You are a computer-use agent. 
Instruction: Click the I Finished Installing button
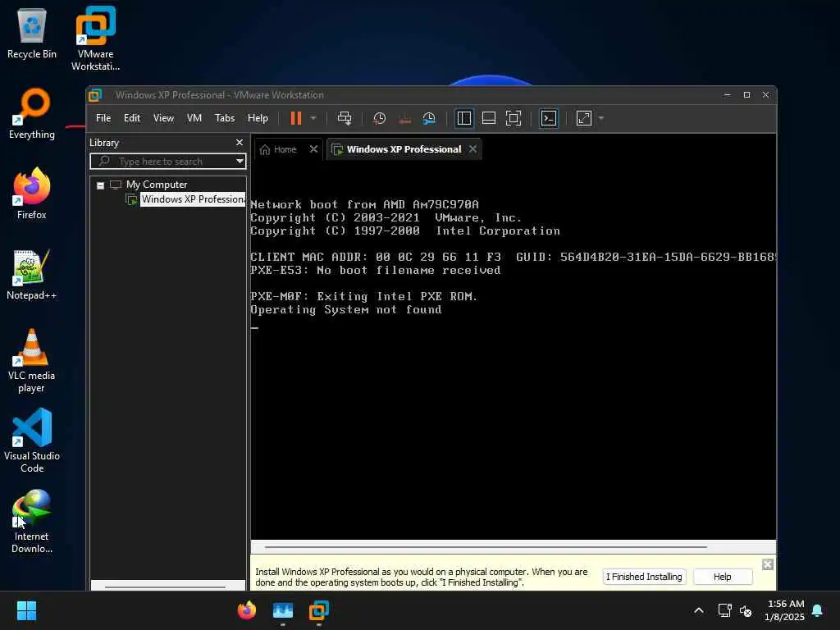click(x=644, y=577)
